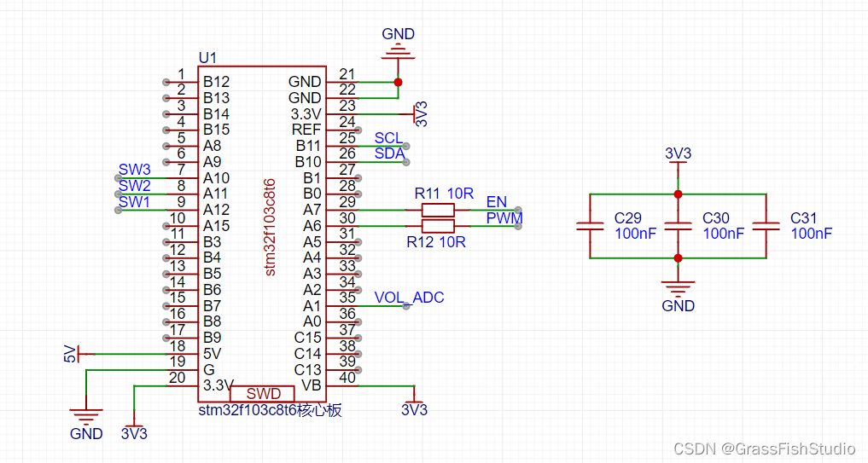Select the SWD connector box on U1
The height and width of the screenshot is (463, 868).
pos(262,393)
